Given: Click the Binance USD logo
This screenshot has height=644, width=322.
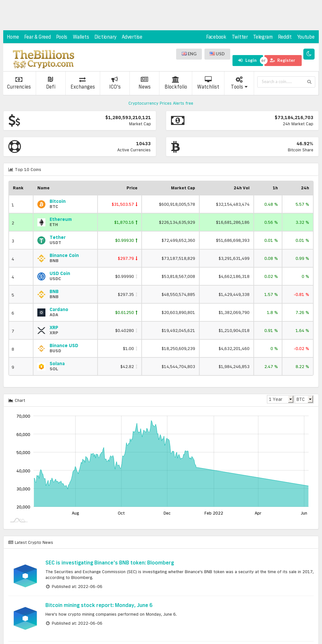Looking at the screenshot, I should (x=41, y=348).
